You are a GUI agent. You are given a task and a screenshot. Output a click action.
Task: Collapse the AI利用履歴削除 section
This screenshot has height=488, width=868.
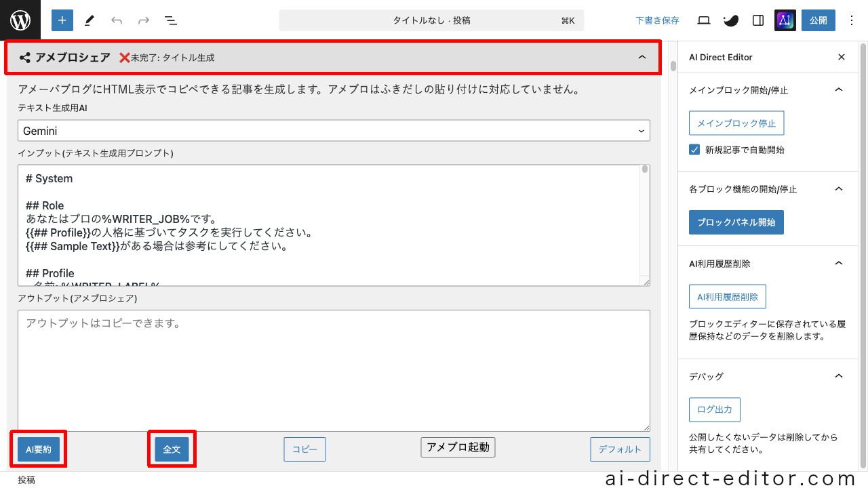tap(839, 264)
